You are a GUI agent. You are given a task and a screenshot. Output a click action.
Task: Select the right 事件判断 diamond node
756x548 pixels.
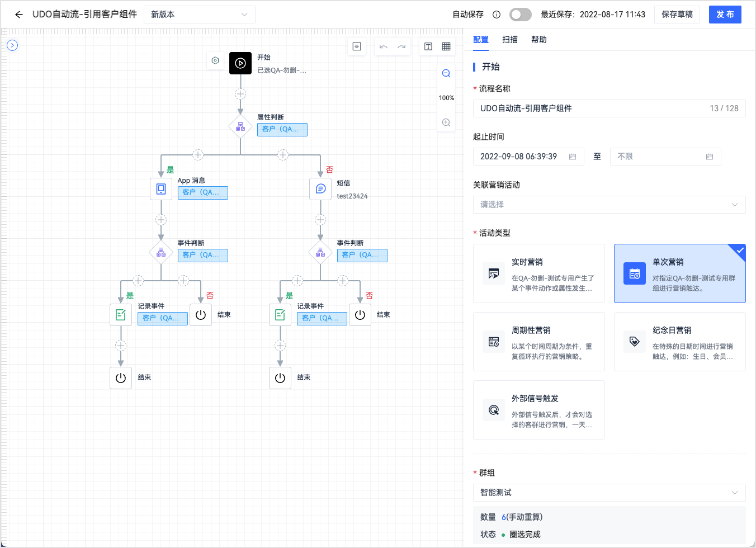(x=320, y=253)
